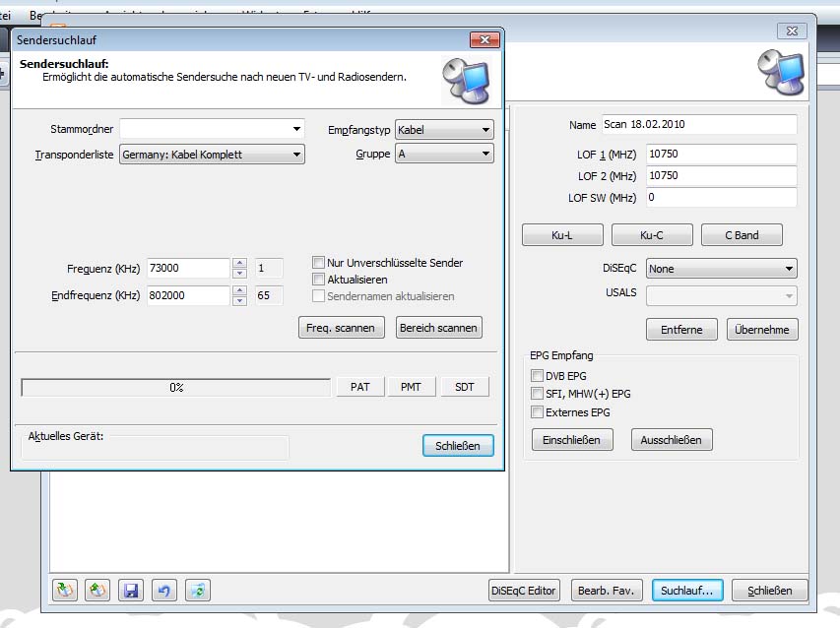Click the Ku-C preset button

652,235
